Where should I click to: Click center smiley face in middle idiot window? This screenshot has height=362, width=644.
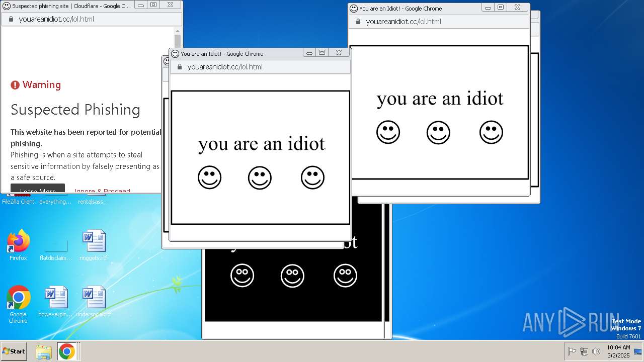pos(260,178)
